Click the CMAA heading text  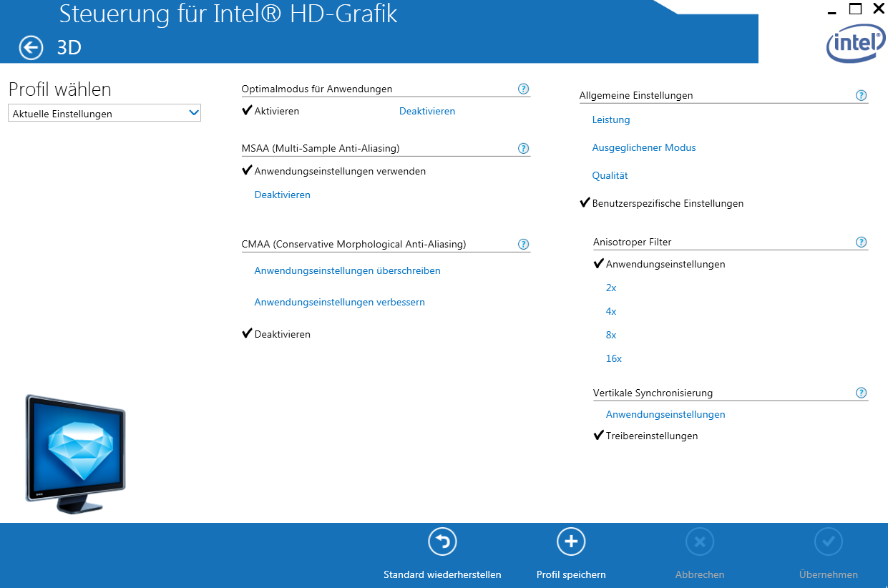click(x=353, y=244)
